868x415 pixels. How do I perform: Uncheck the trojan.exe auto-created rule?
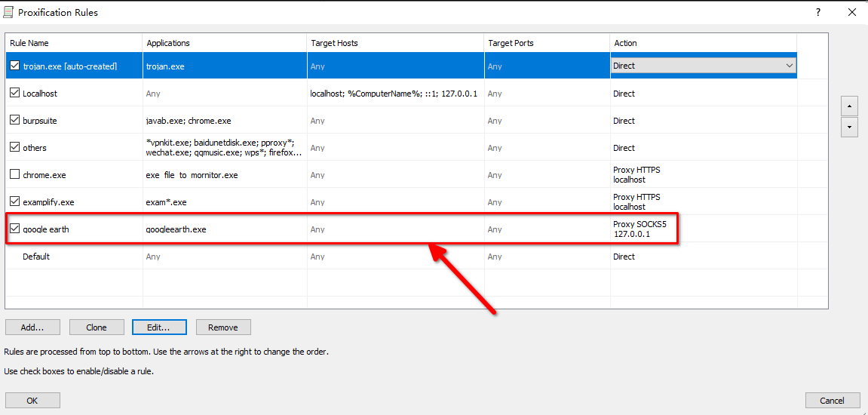pyautogui.click(x=15, y=66)
